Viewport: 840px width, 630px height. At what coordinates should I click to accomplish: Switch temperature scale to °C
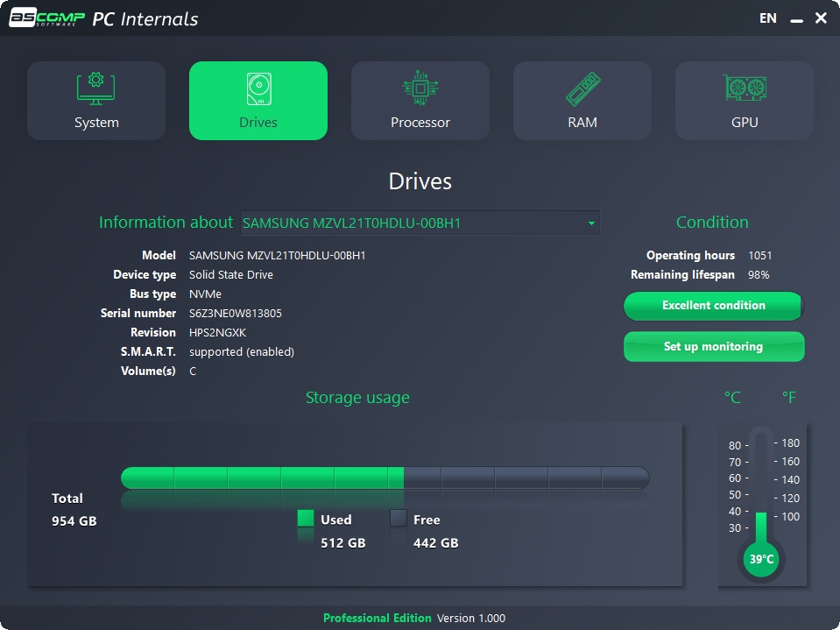732,398
